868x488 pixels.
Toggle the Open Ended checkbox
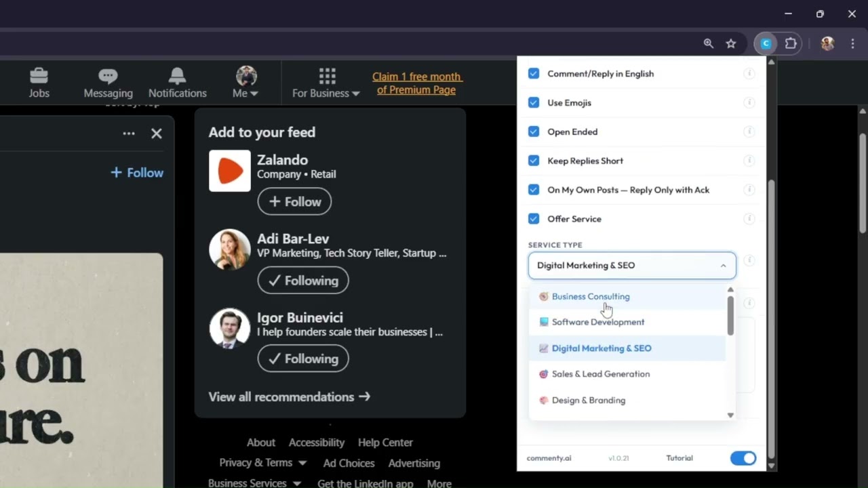[x=534, y=131]
